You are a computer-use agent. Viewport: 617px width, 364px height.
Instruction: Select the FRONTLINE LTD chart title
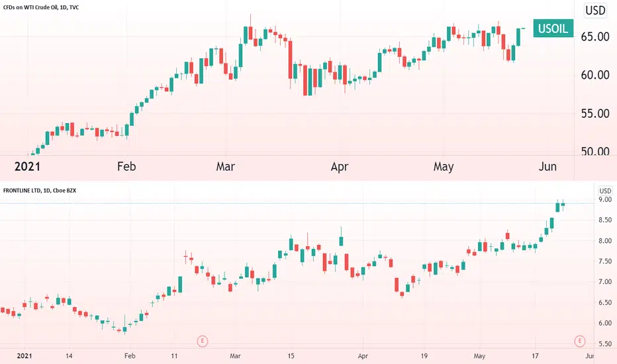click(x=40, y=191)
